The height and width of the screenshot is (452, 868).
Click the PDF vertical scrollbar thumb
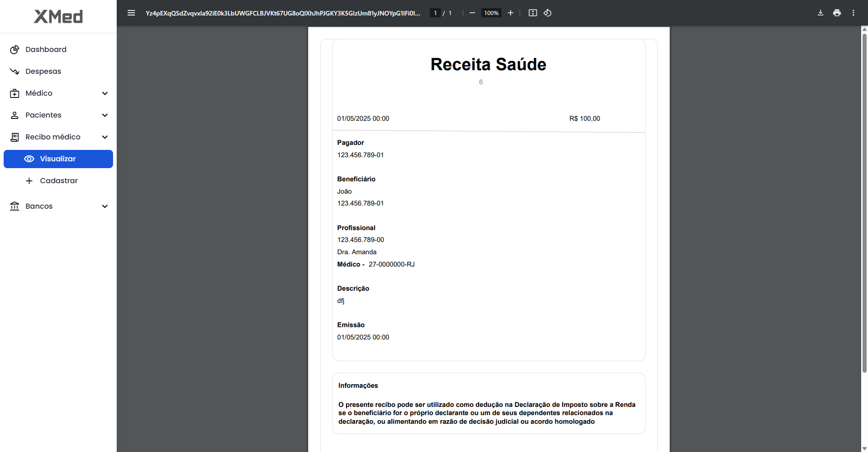pyautogui.click(x=864, y=200)
